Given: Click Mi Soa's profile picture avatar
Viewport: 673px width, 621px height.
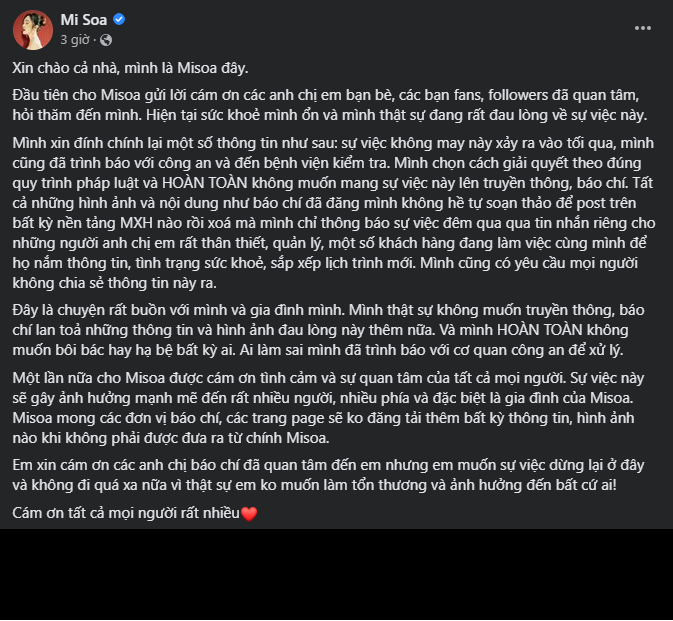Looking at the screenshot, I should 33,30.
